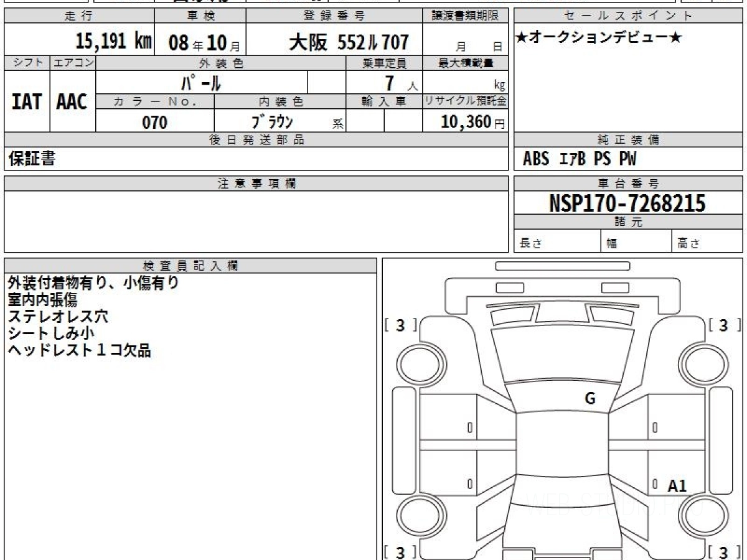Select the IAT transmission value
The image size is (747, 560).
click(x=27, y=102)
